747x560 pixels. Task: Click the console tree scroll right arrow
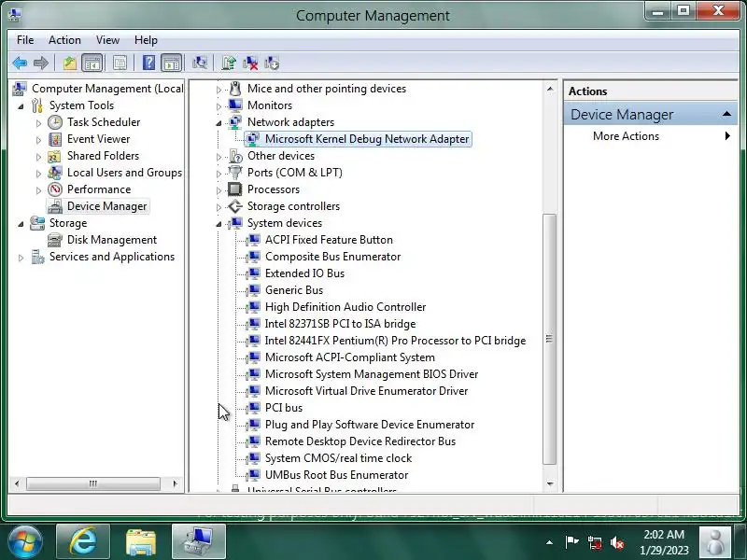tap(175, 483)
